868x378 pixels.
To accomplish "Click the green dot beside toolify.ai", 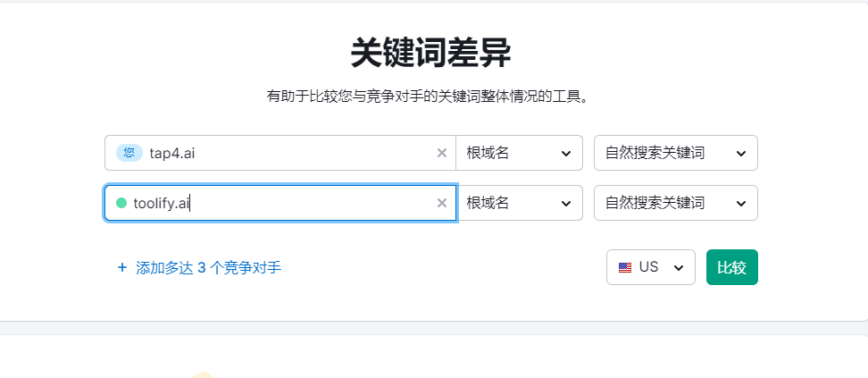I will click(121, 203).
